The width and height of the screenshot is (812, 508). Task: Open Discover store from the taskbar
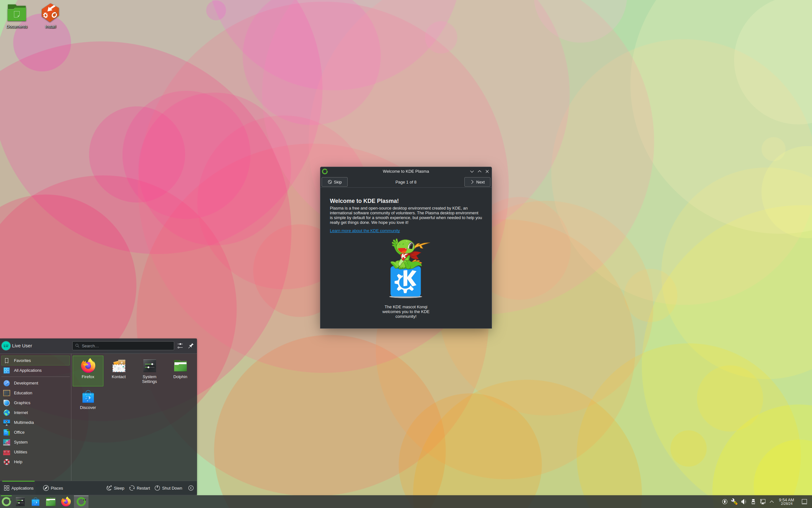coord(36,502)
